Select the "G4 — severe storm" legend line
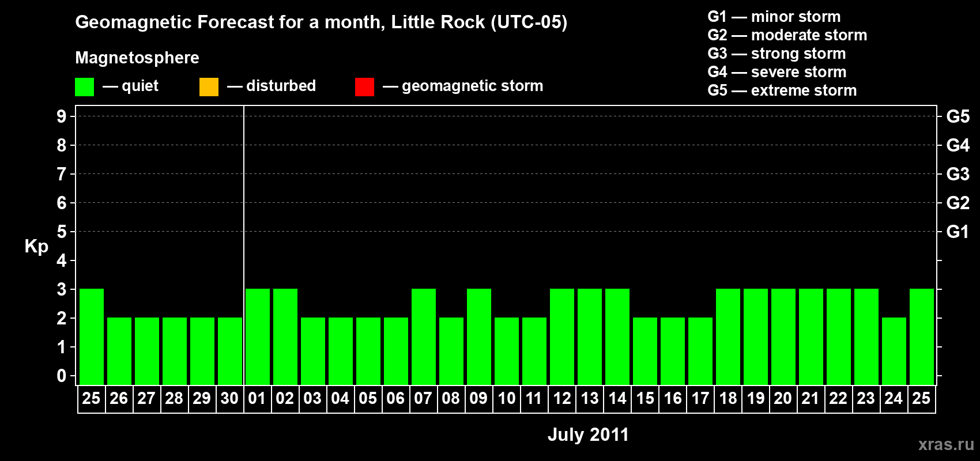 777,72
